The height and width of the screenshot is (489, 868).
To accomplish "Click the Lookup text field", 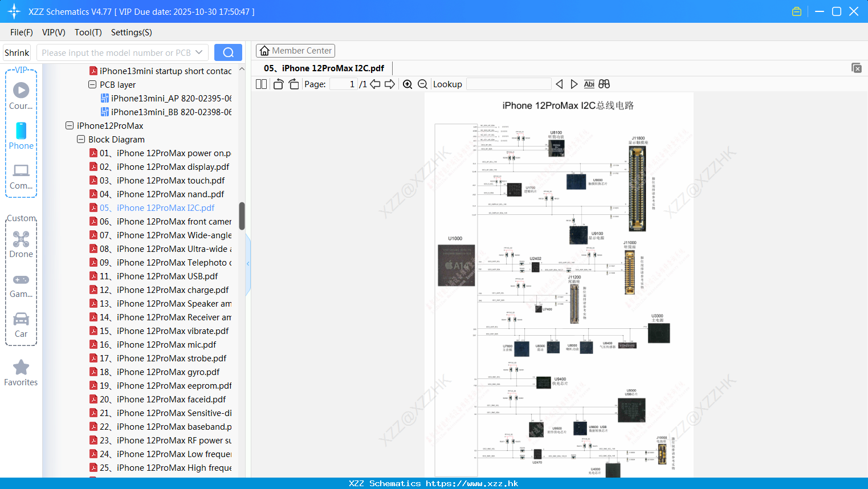I will point(508,84).
